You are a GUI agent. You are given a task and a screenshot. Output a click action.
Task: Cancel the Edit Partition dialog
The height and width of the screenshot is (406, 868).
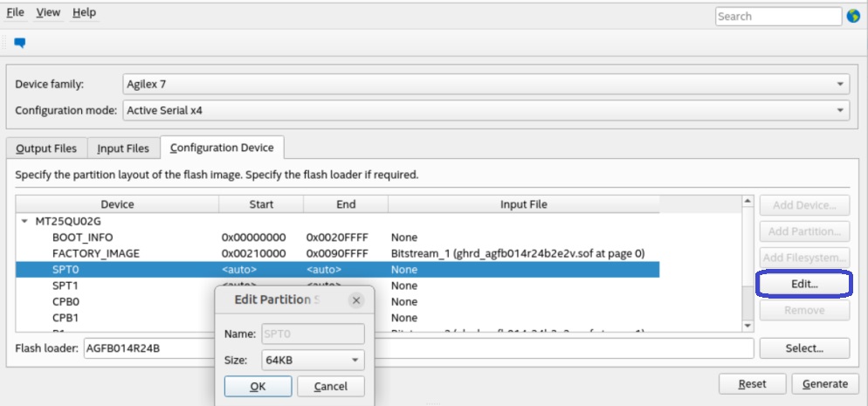330,386
